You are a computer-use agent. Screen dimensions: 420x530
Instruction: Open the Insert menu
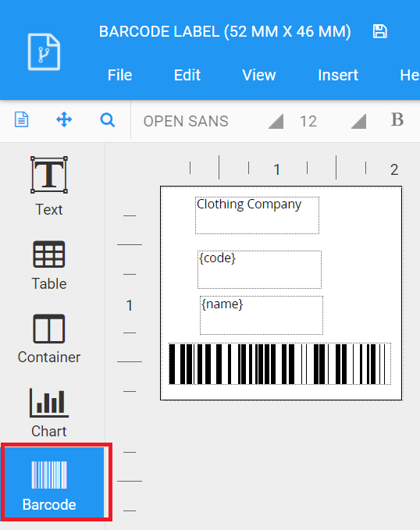338,75
